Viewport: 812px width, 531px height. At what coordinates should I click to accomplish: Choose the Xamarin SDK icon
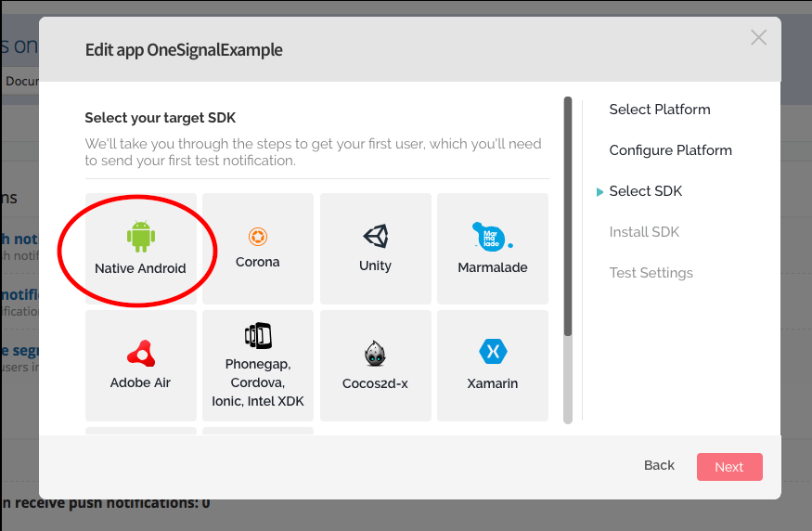493,352
